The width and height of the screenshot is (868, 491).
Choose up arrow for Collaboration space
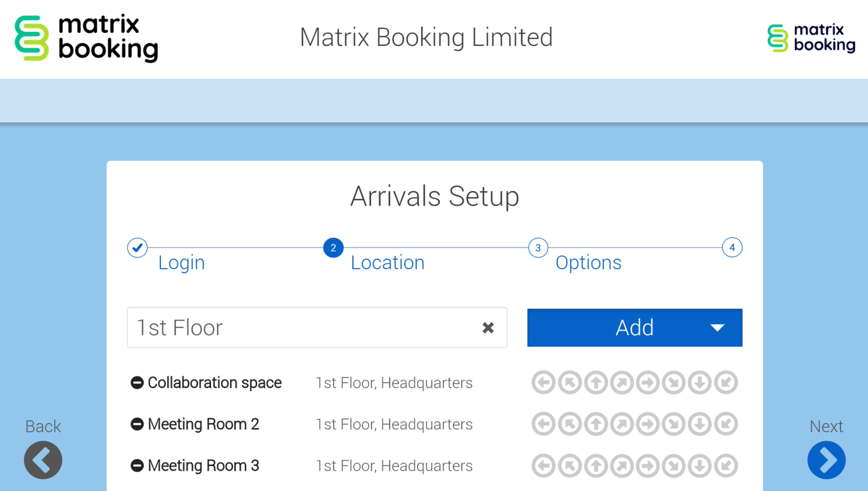[596, 383]
